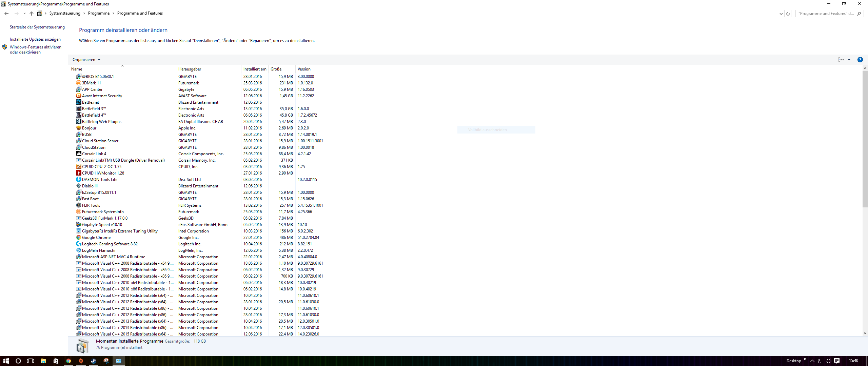
Task: Sort list by Installiert am column
Action: (255, 69)
